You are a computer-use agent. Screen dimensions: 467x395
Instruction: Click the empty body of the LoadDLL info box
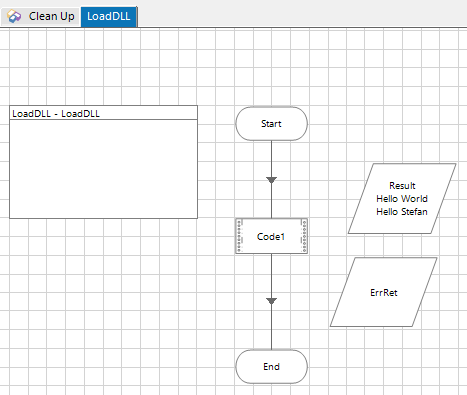(x=103, y=169)
